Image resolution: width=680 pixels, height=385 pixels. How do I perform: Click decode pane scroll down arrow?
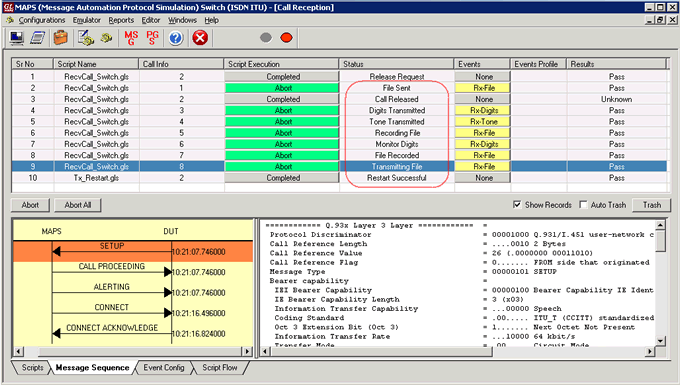(660, 341)
